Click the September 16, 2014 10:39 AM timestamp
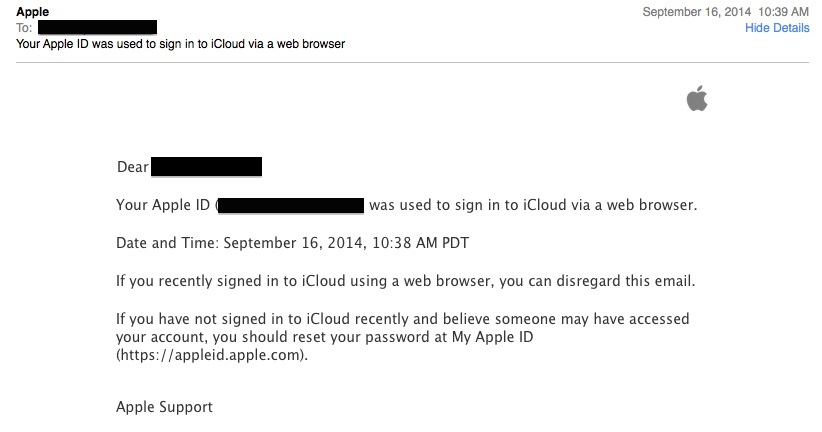The height and width of the screenshot is (432, 822). click(x=726, y=12)
